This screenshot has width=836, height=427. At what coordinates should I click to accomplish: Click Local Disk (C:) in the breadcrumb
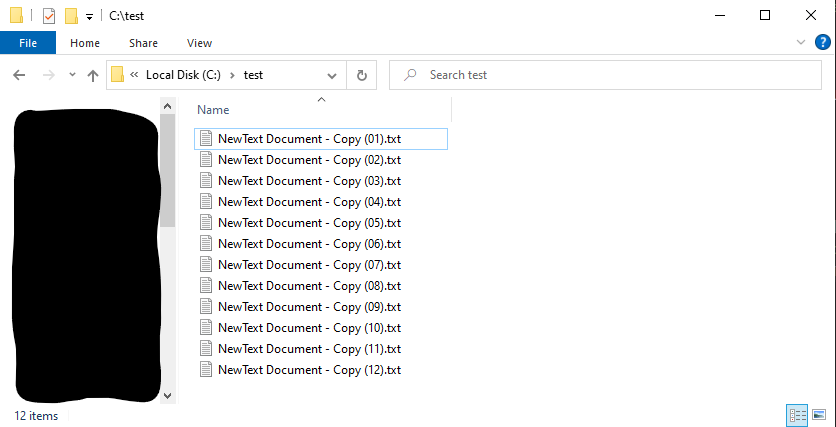[x=183, y=75]
